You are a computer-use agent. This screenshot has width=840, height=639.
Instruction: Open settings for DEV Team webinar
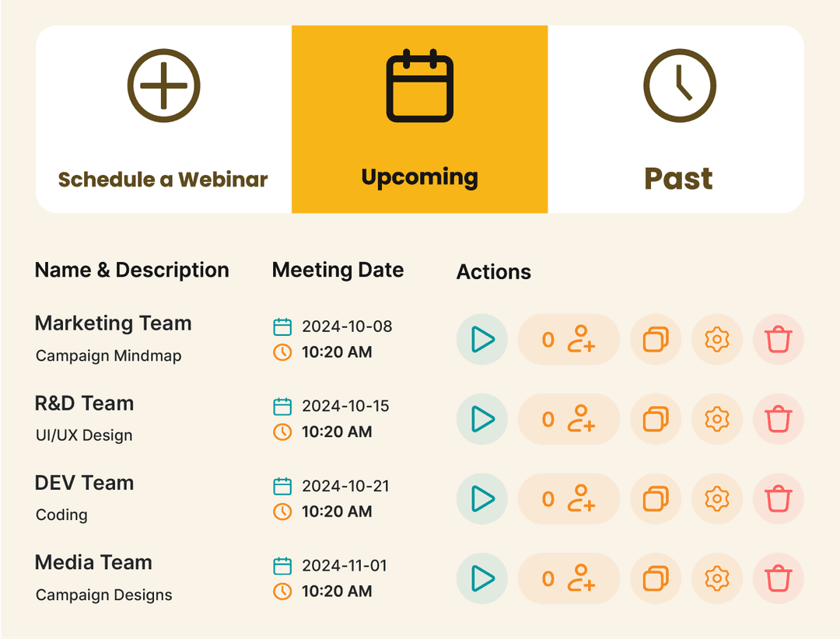716,498
